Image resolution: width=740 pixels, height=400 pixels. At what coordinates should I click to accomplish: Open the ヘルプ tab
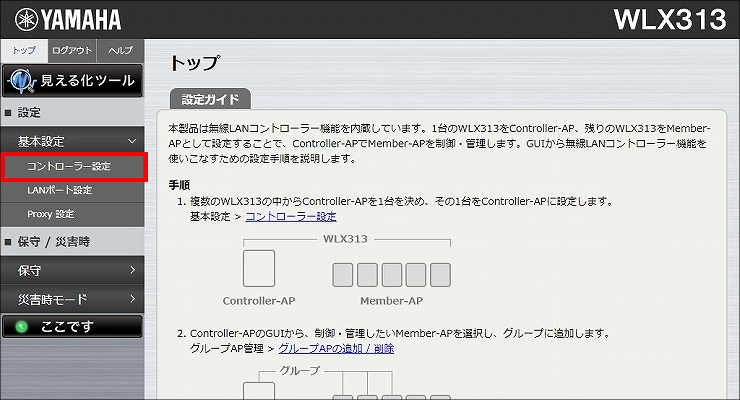tap(120, 50)
